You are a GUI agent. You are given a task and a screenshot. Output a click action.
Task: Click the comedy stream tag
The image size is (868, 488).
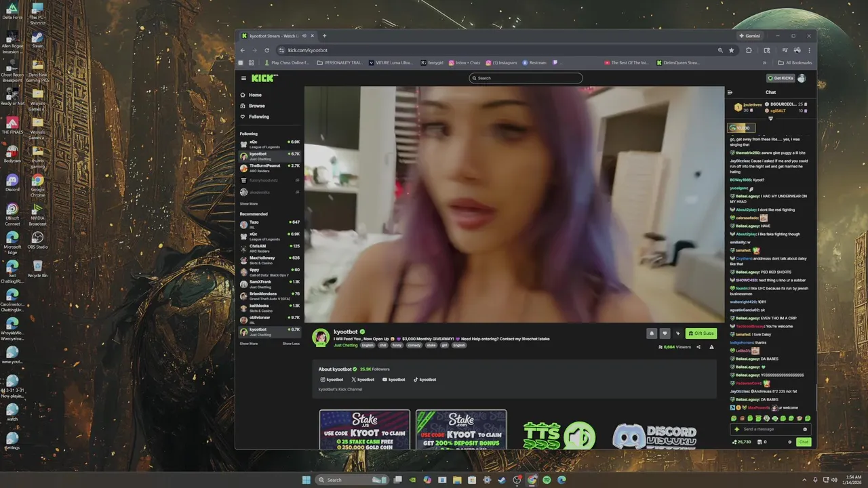[x=413, y=345]
